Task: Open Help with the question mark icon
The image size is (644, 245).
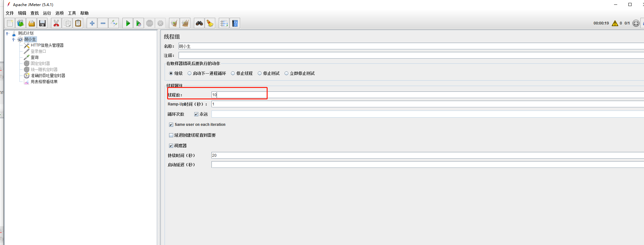Action: tap(235, 23)
